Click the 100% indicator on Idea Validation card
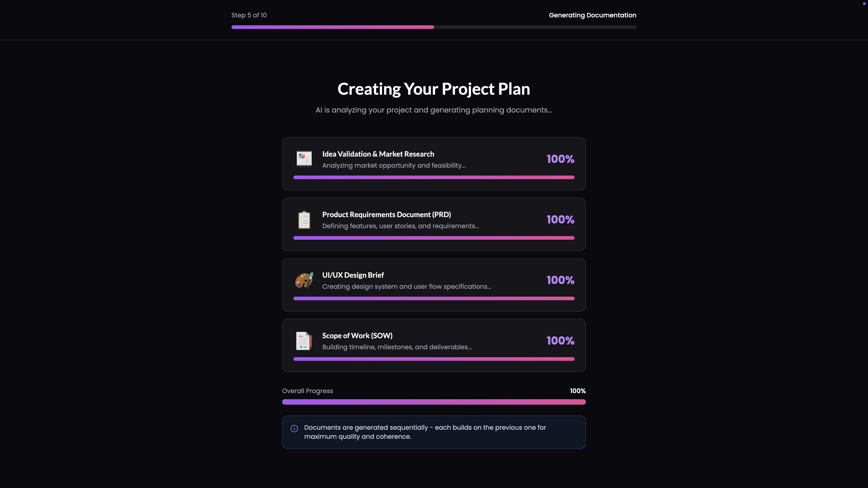This screenshot has width=868, height=488. coord(560,159)
